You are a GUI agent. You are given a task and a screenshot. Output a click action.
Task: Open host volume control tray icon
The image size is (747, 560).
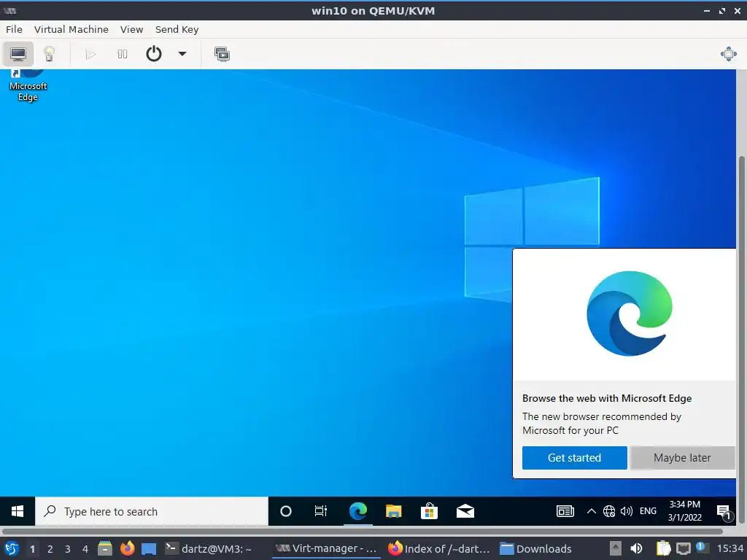636,548
